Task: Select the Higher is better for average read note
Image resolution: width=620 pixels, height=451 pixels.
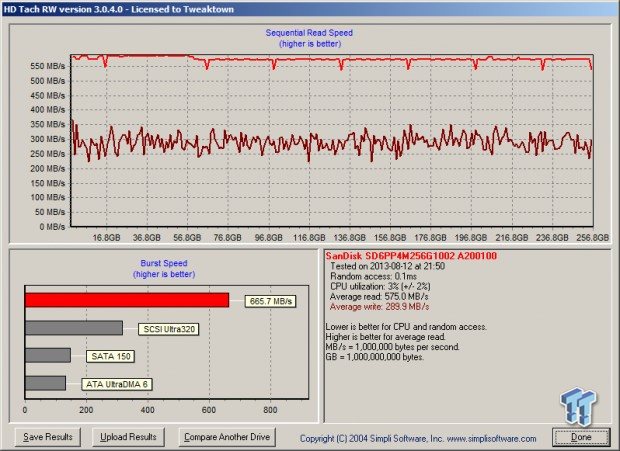Action: [x=386, y=337]
